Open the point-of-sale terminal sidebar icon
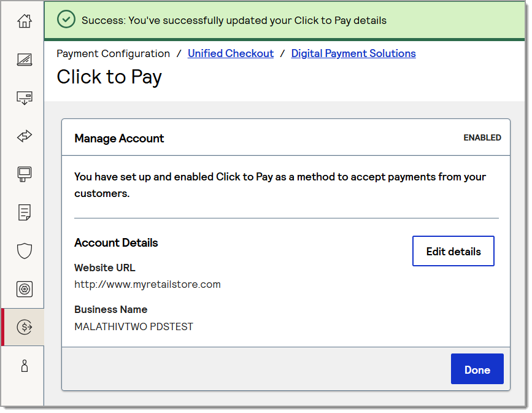This screenshot has width=532, height=413. 24,174
